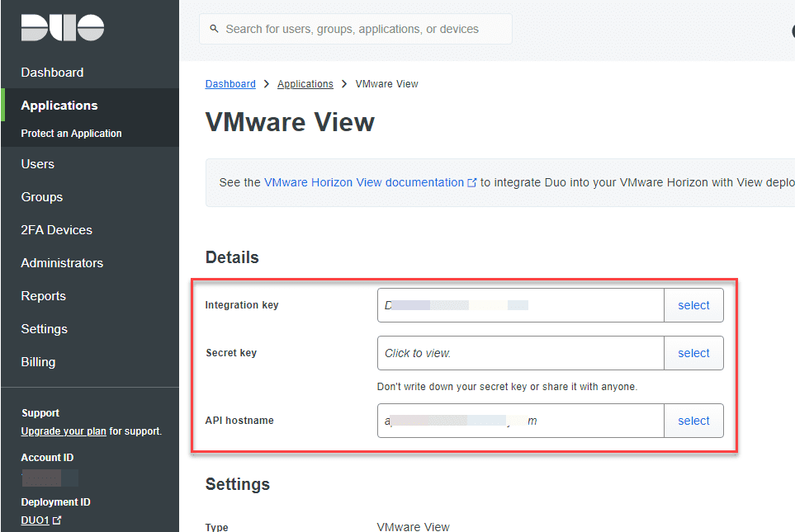Select the Secret key value
Screen dimensions: 795x532
point(693,352)
